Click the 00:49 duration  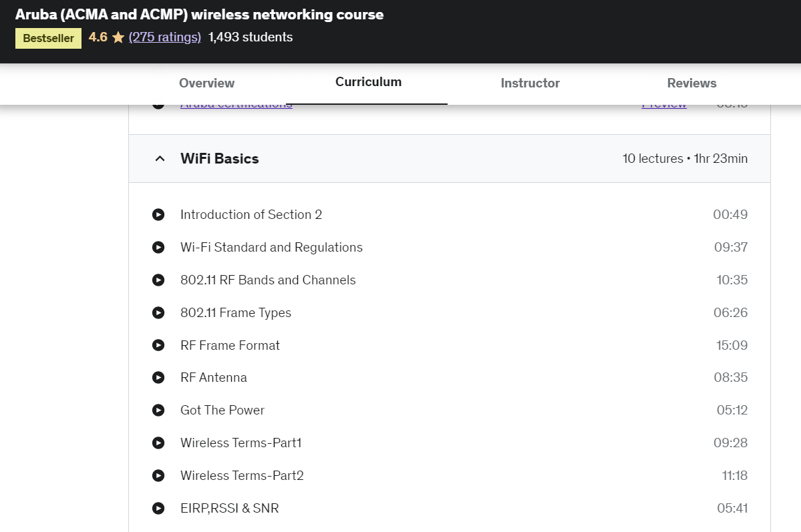pyautogui.click(x=730, y=214)
